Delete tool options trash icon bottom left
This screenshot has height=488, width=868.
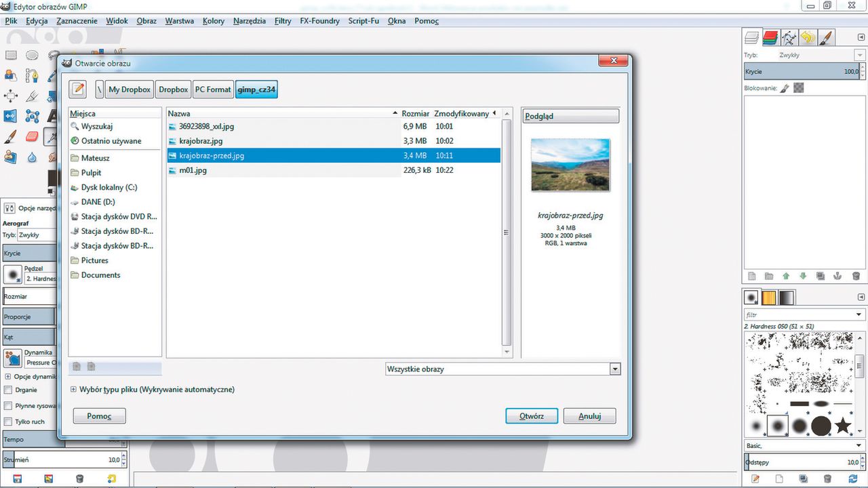[x=80, y=479]
